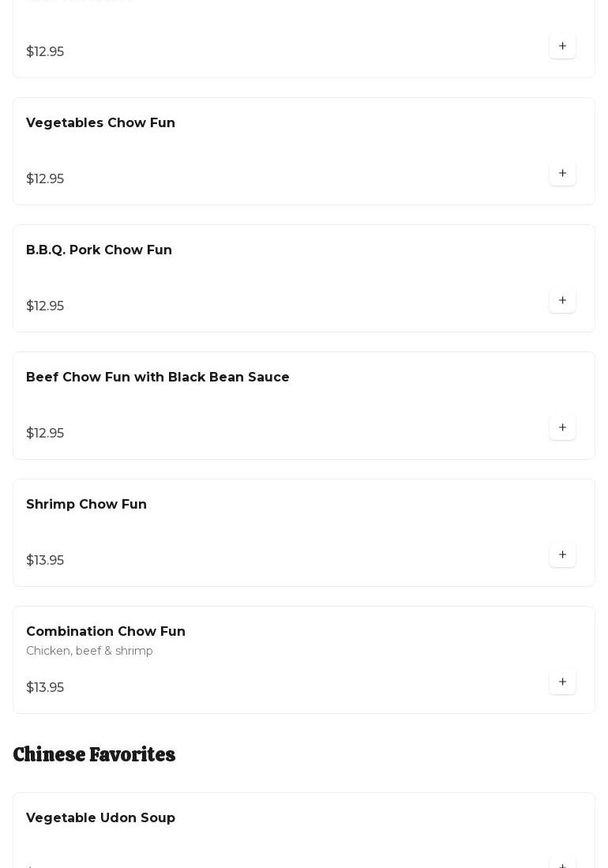
Task: Click the $12.95 price of Vegetables Chow Fun
Action: coord(45,179)
